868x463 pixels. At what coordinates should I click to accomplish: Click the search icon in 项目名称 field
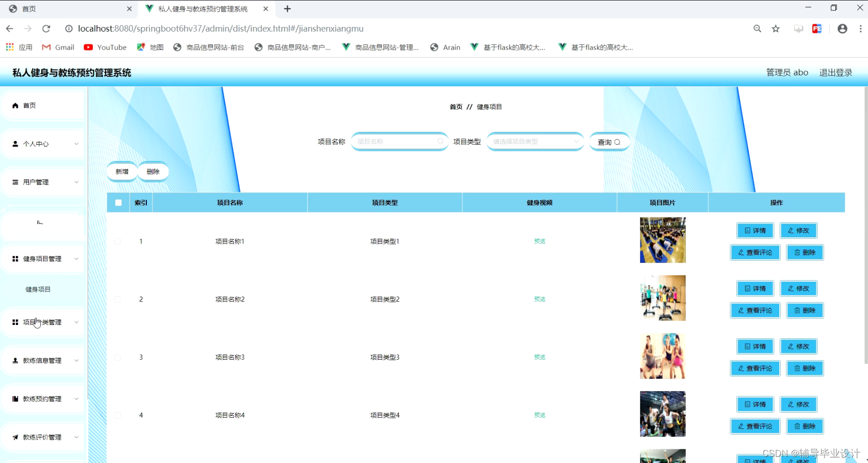[x=440, y=141]
